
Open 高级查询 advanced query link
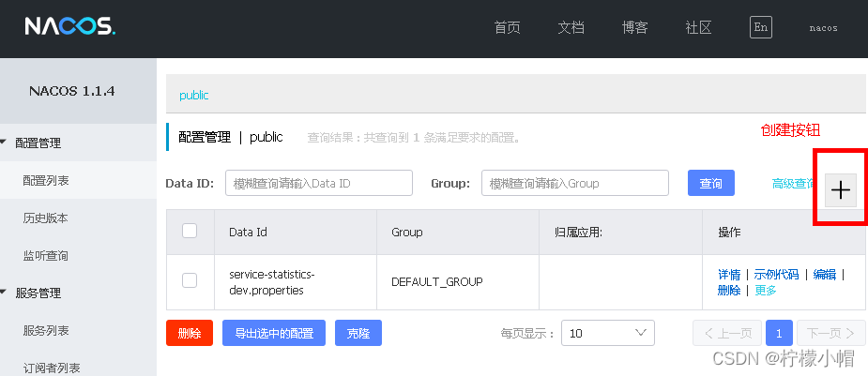coord(793,184)
